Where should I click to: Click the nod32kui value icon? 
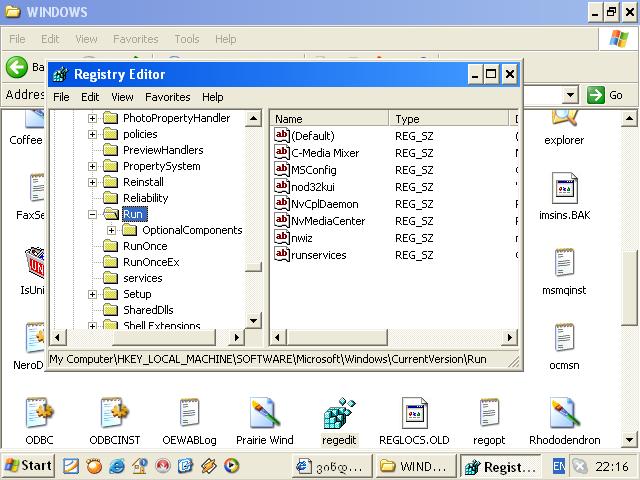point(282,187)
